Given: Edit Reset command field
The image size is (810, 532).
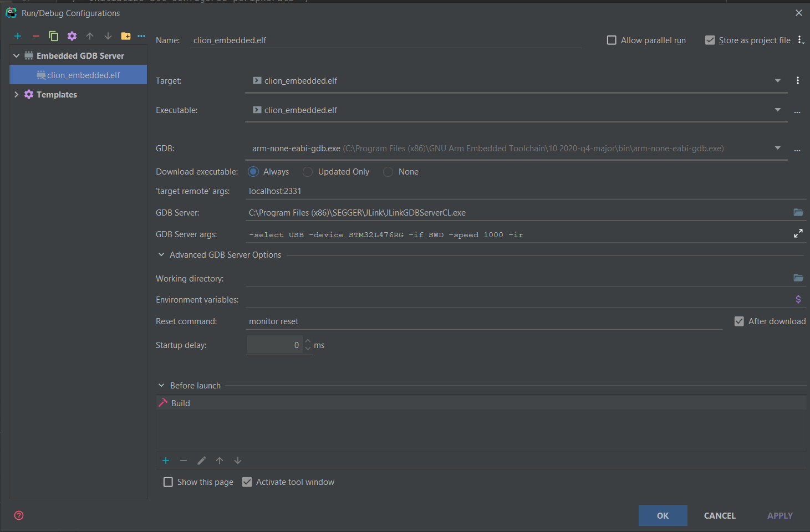Looking at the screenshot, I should (x=484, y=321).
